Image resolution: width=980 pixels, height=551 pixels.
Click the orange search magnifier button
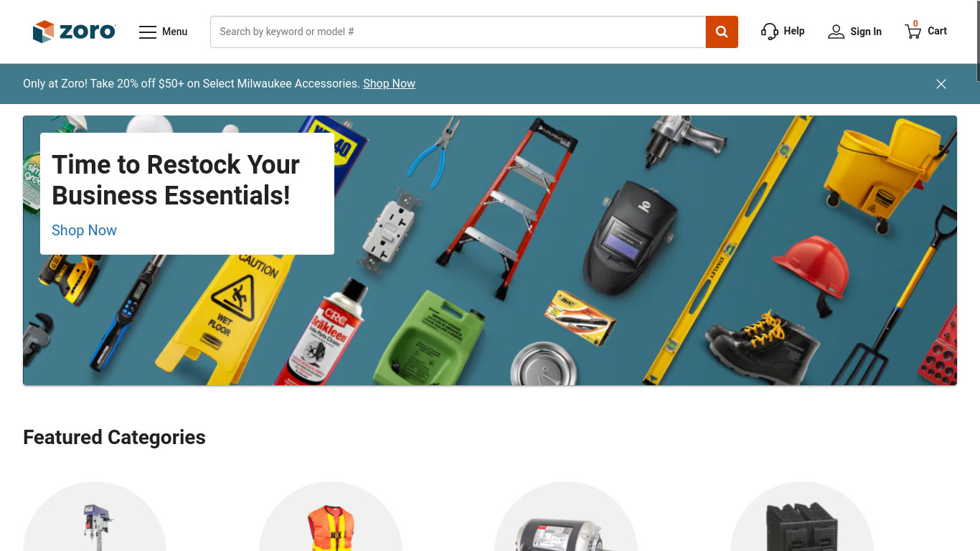[722, 32]
